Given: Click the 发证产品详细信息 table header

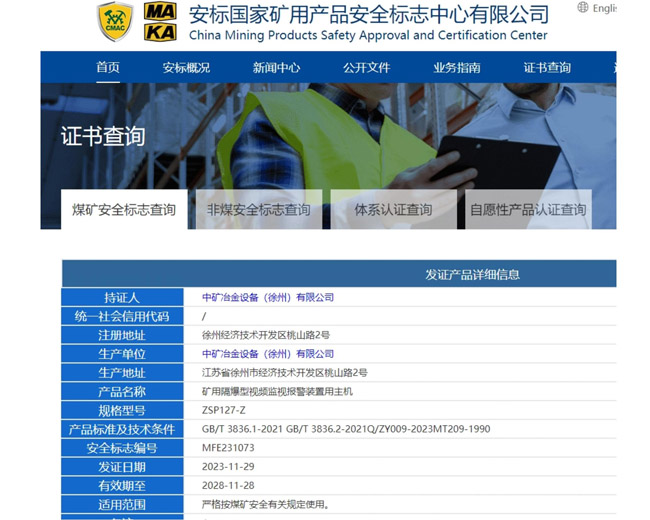Looking at the screenshot, I should click(472, 274).
